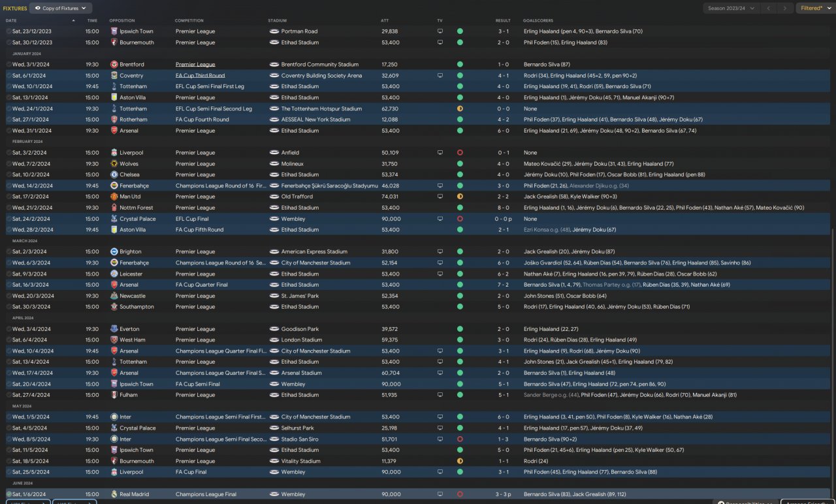Click the stadium icon beside Portman Road
The image size is (836, 504).
274,31
